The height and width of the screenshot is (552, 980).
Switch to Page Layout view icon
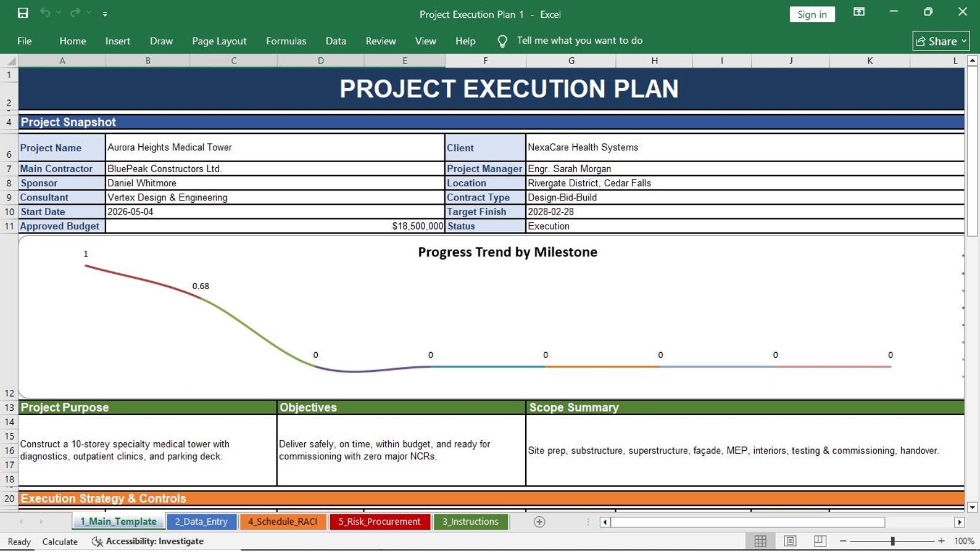pos(790,541)
